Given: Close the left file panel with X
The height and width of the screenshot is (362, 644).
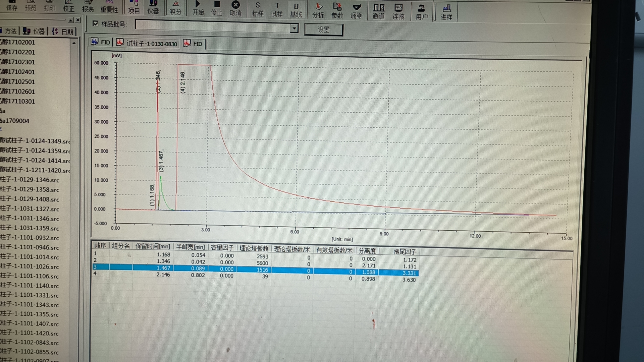Looking at the screenshot, I should click(x=78, y=20).
